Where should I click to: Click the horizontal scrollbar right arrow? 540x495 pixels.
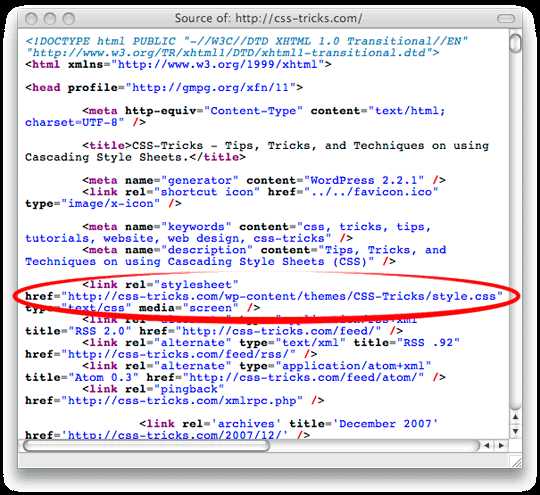point(501,445)
